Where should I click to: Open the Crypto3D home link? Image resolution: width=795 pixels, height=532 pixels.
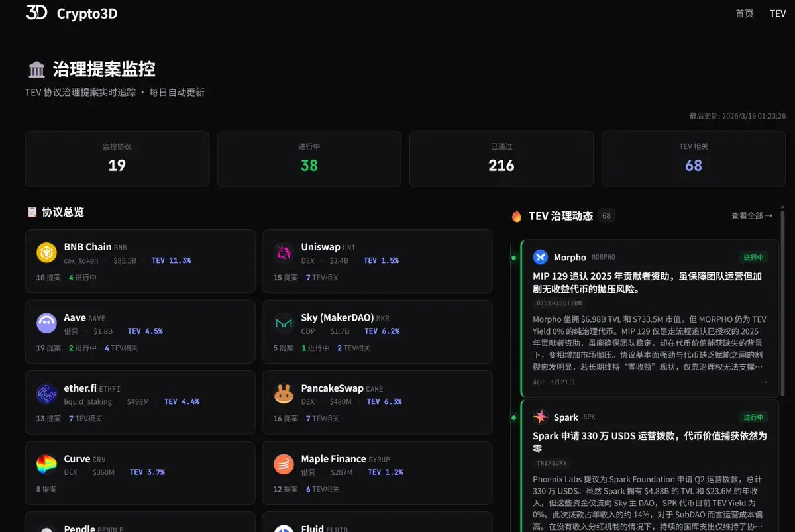tap(72, 13)
